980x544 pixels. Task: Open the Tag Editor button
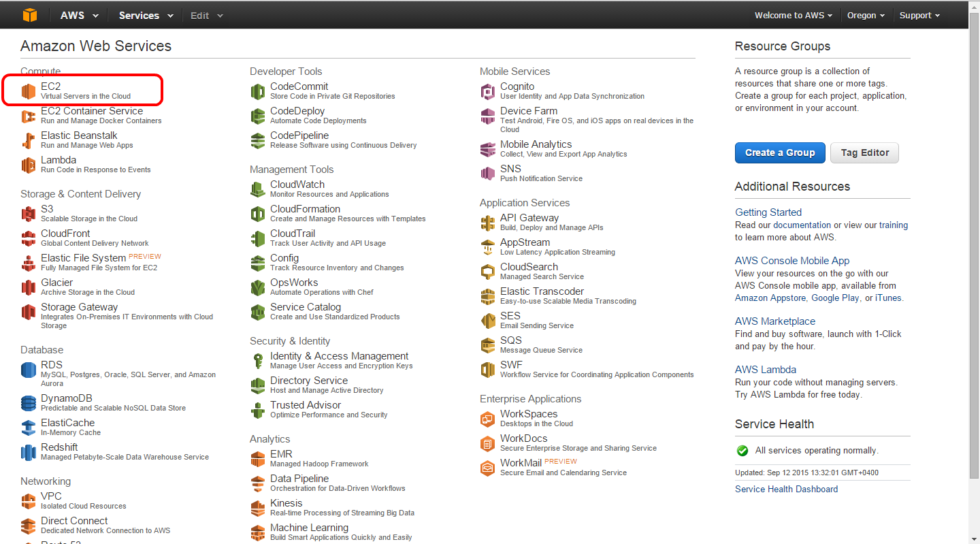[x=865, y=153]
